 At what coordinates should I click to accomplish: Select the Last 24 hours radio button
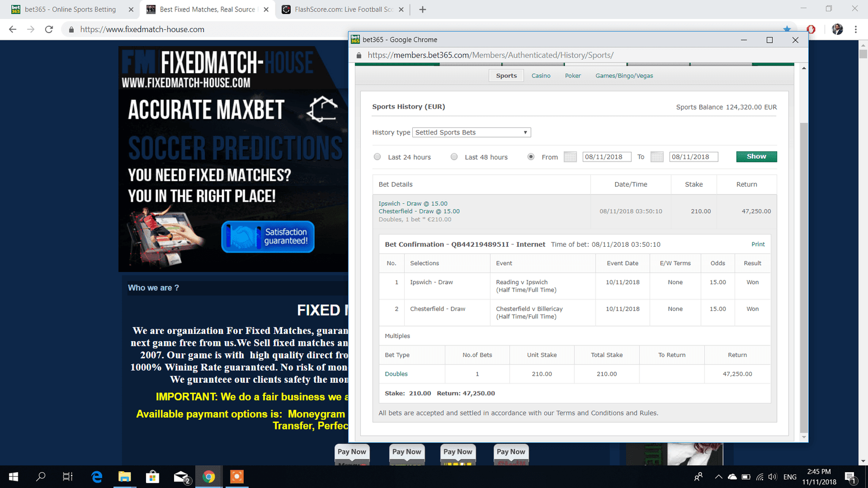pos(377,157)
